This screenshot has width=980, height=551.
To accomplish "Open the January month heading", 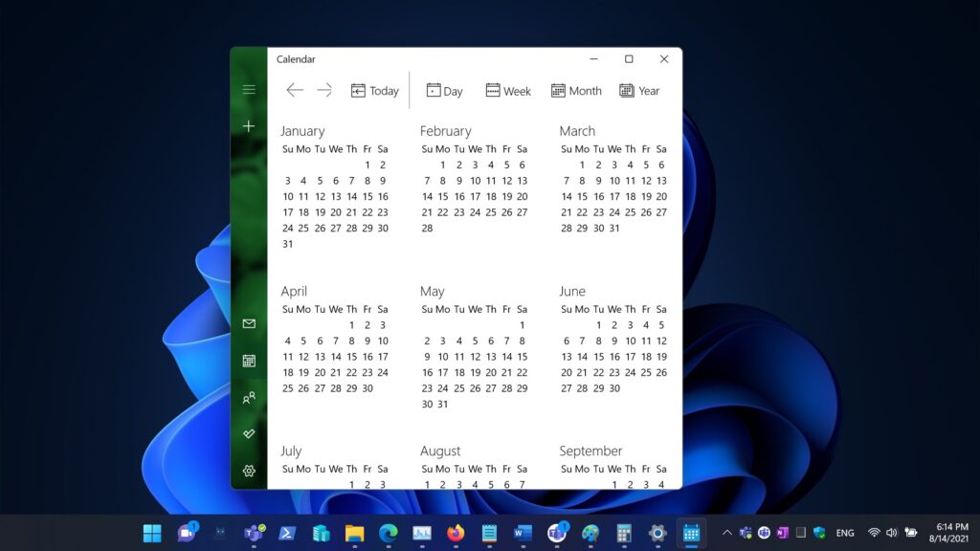I will tap(302, 131).
